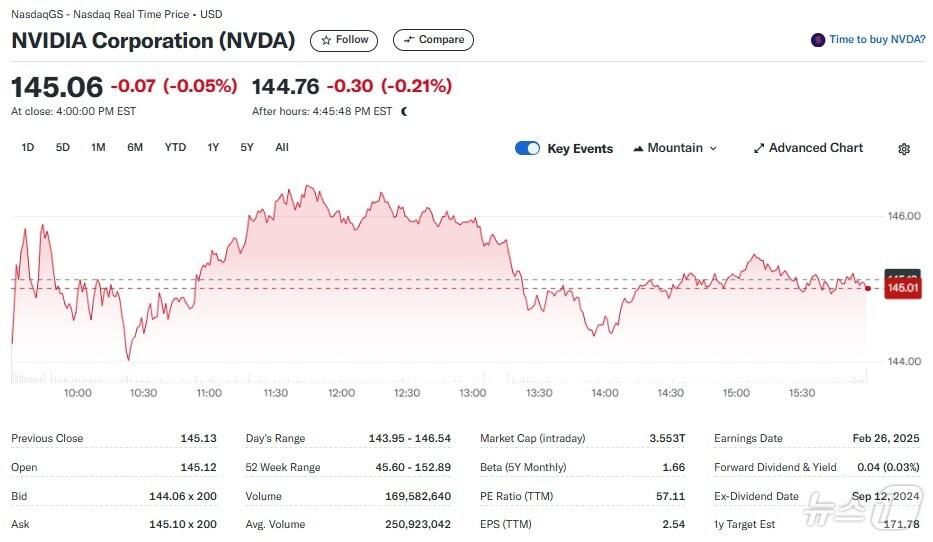This screenshot has height=542, width=933.
Task: Switch to the 5D range tab
Action: tap(63, 147)
